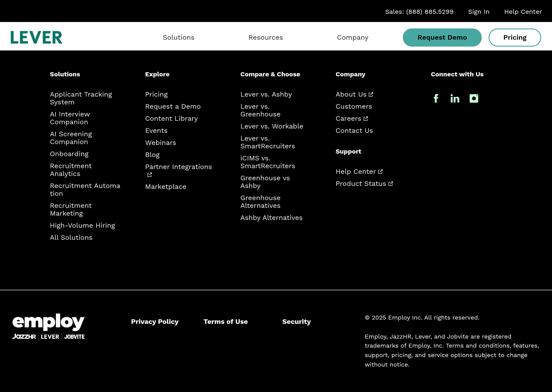View the Applicant Tracking System page

[81, 98]
